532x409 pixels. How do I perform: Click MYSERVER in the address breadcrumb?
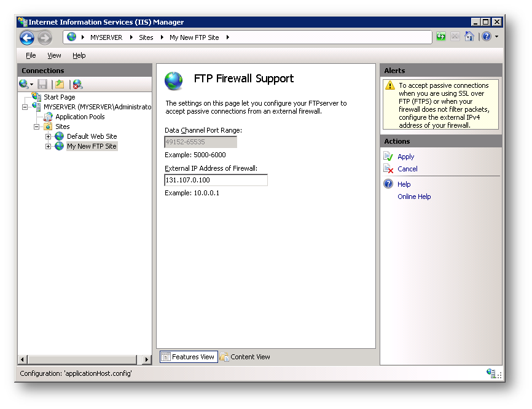106,37
